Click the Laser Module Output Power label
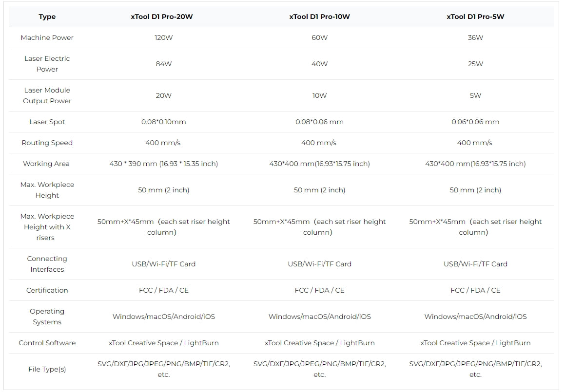 click(x=47, y=95)
